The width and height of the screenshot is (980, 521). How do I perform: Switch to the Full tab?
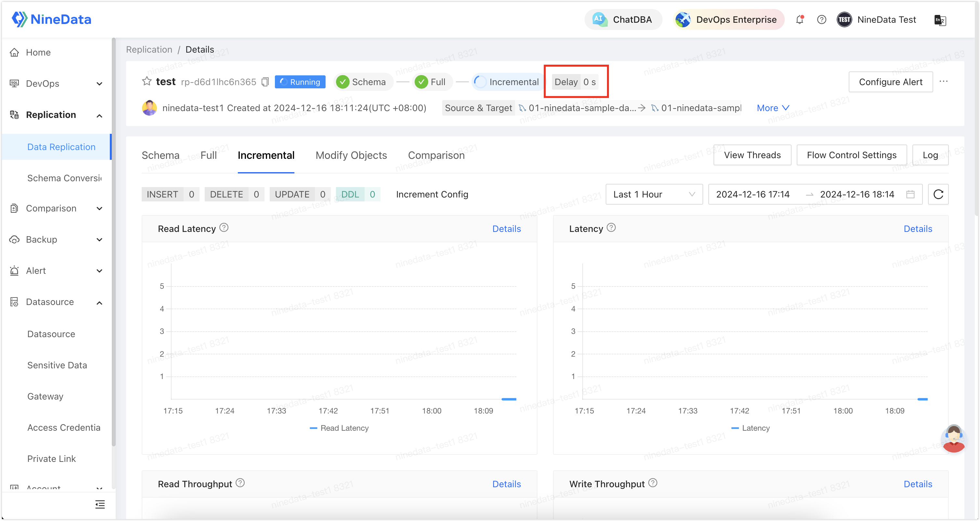(x=209, y=156)
